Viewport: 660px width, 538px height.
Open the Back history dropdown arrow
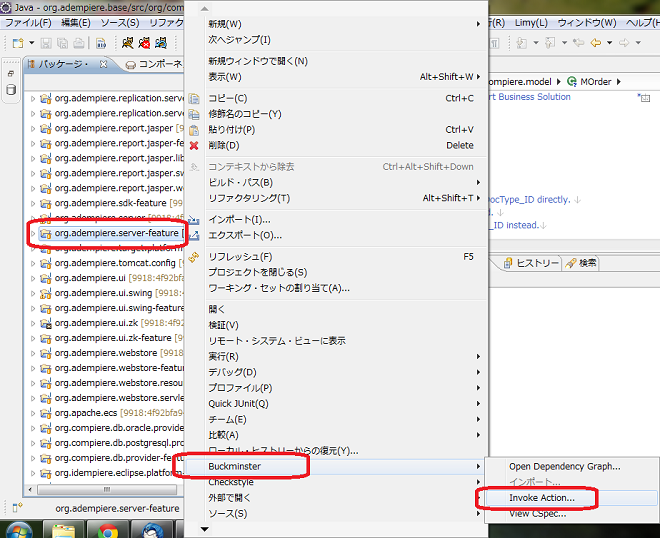609,43
